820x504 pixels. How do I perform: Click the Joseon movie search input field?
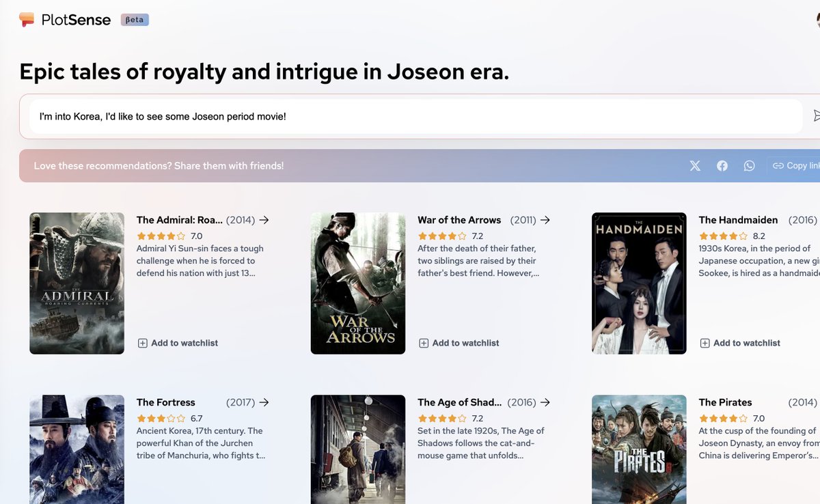[x=415, y=117]
